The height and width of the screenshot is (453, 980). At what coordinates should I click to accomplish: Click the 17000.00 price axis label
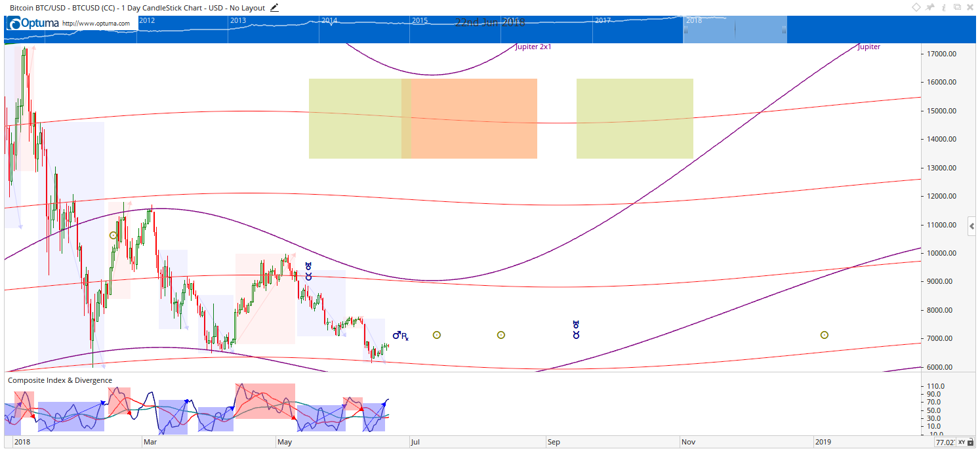pyautogui.click(x=942, y=54)
